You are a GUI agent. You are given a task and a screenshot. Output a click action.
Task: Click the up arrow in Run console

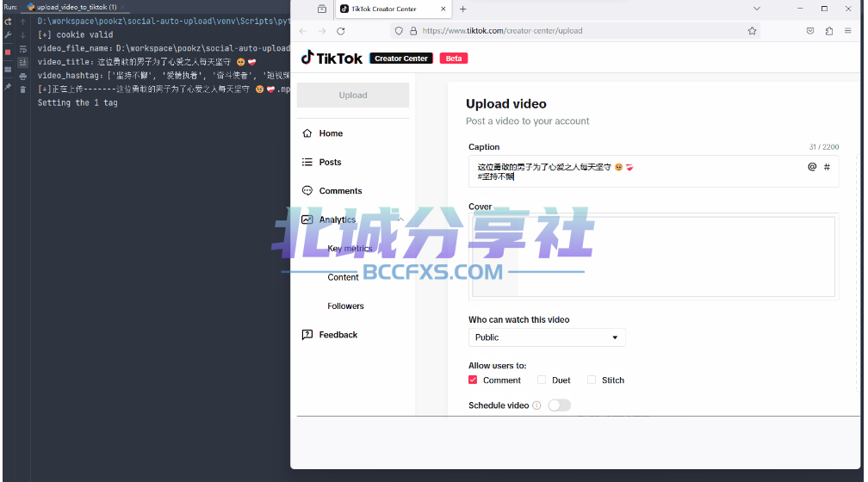click(x=22, y=22)
